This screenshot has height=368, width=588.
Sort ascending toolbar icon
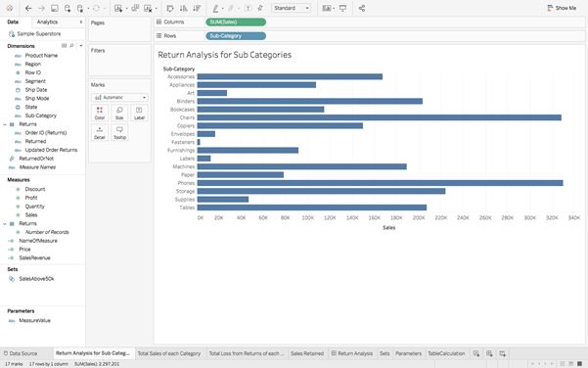click(183, 8)
